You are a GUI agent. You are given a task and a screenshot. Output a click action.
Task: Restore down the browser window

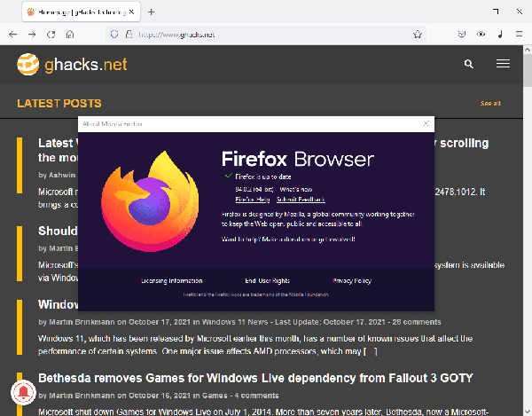pos(496,12)
